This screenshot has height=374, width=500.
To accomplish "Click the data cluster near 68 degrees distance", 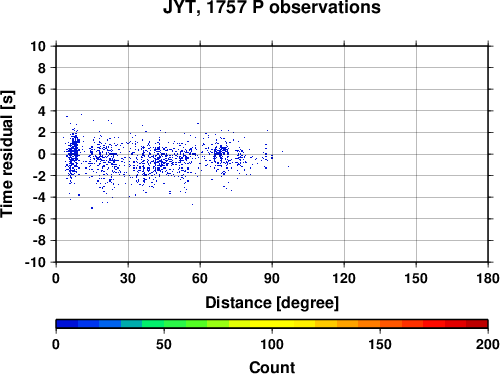I will (221, 155).
